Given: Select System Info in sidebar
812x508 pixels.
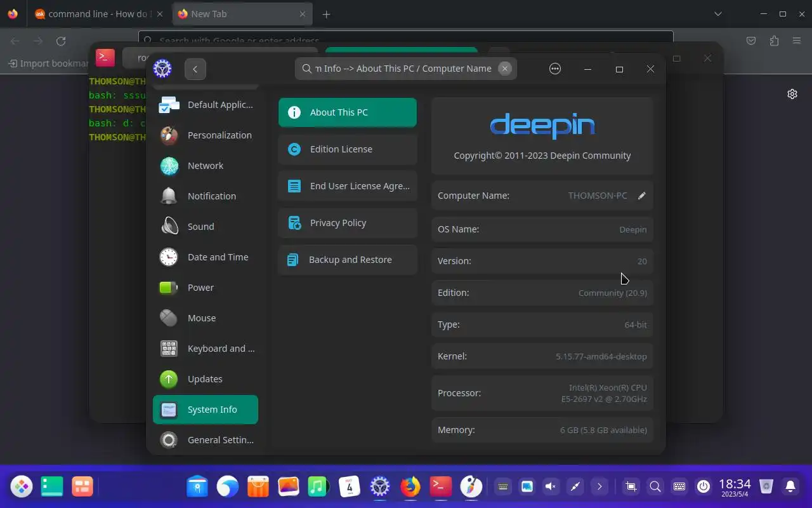Looking at the screenshot, I should tap(206, 410).
